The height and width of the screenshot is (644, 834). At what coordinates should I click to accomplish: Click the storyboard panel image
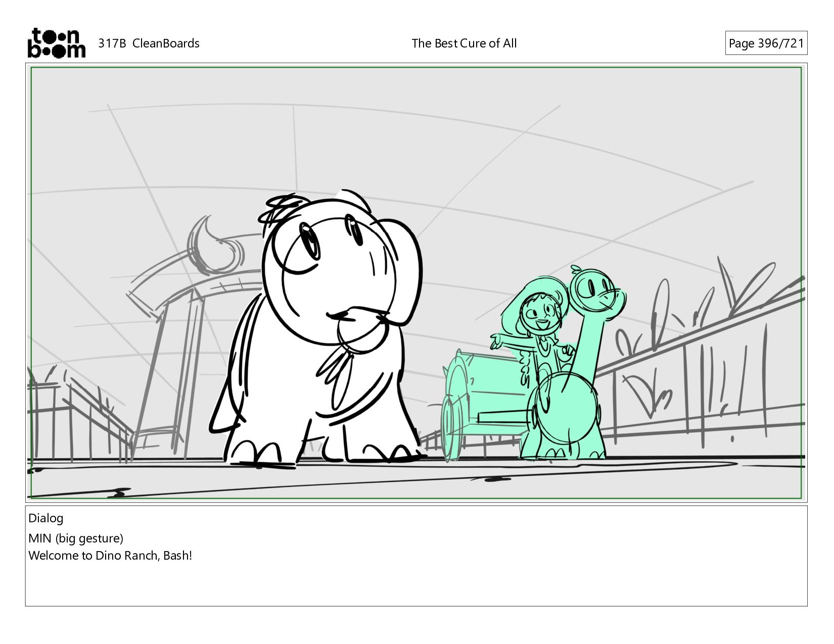click(416, 282)
